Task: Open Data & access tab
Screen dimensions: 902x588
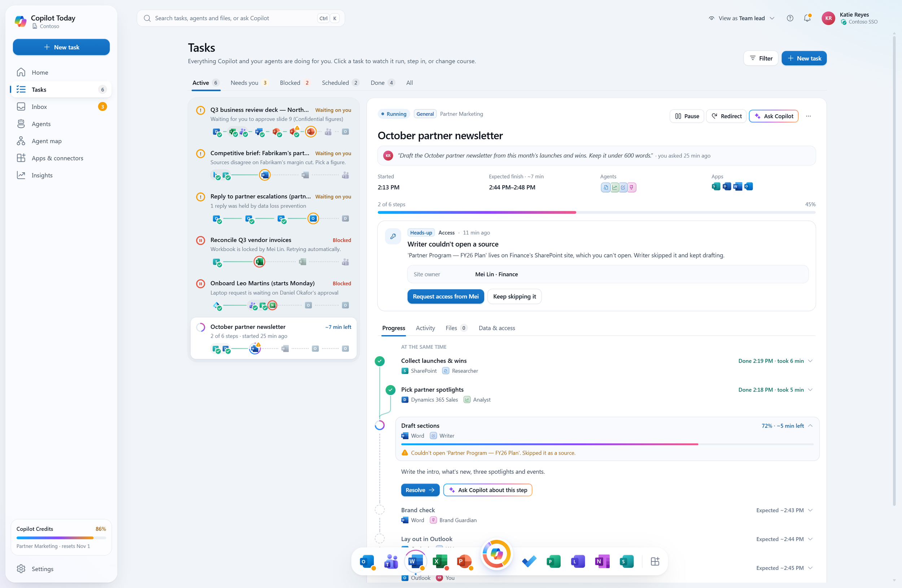Action: pos(497,328)
